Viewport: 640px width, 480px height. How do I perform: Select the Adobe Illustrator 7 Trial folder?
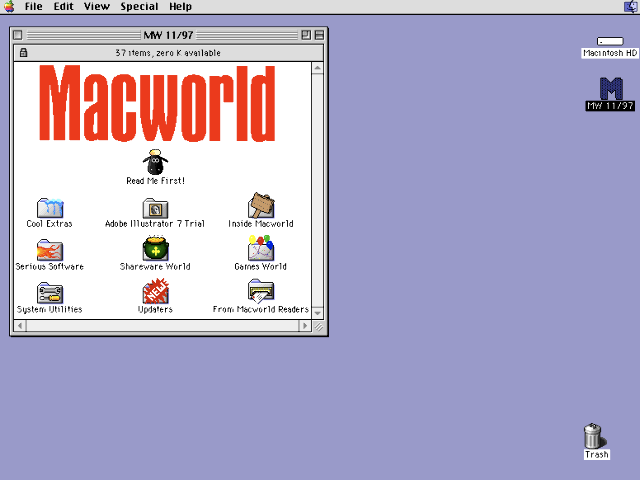click(155, 208)
